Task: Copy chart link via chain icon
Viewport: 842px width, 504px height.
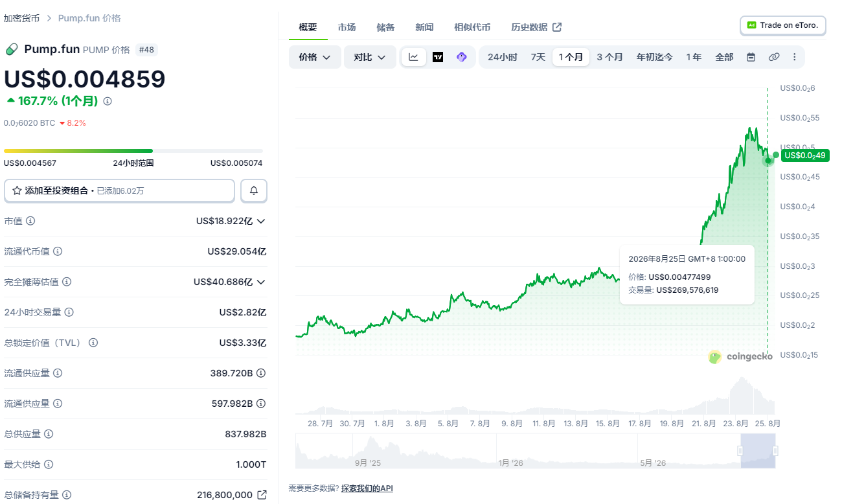Action: click(773, 57)
